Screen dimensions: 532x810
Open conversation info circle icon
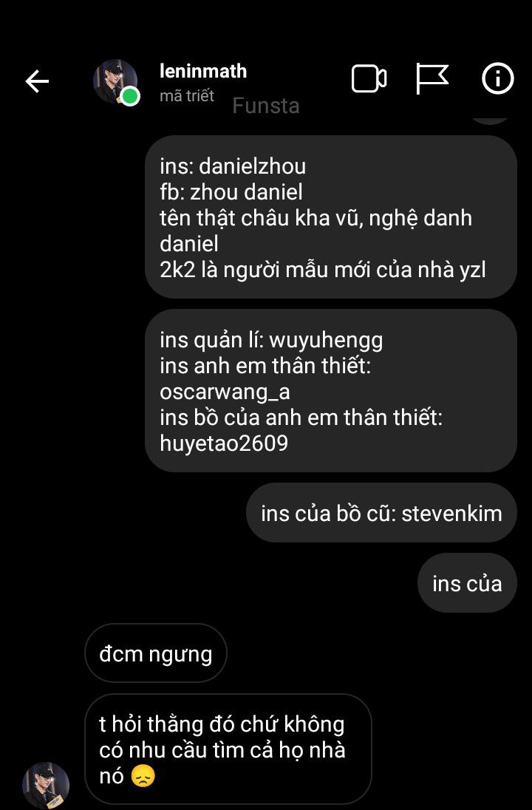pyautogui.click(x=498, y=78)
